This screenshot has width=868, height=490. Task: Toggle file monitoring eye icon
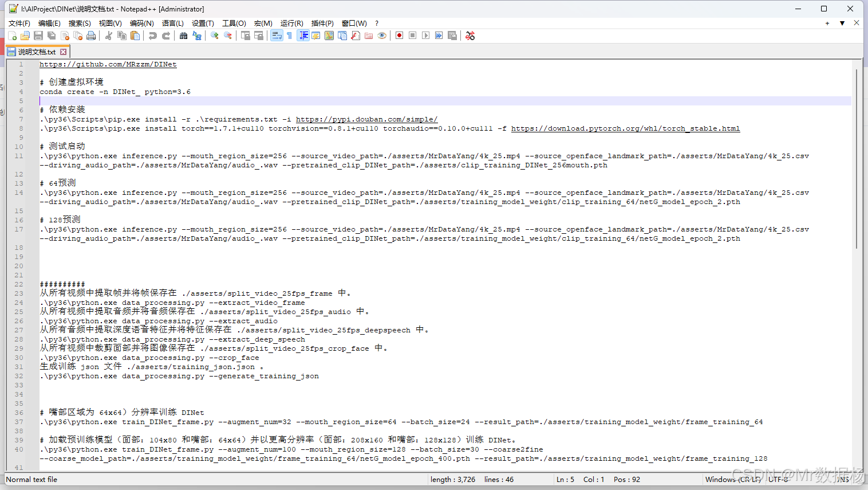click(382, 36)
